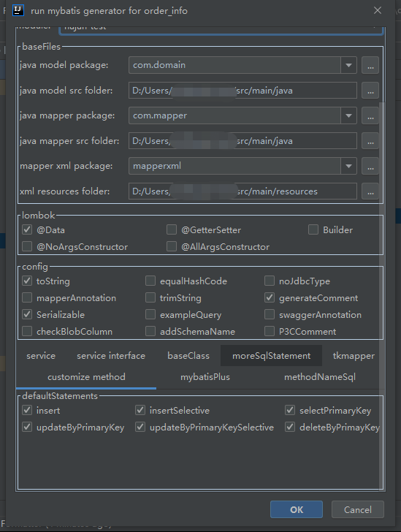Cancel the generator dialog

pos(358,509)
